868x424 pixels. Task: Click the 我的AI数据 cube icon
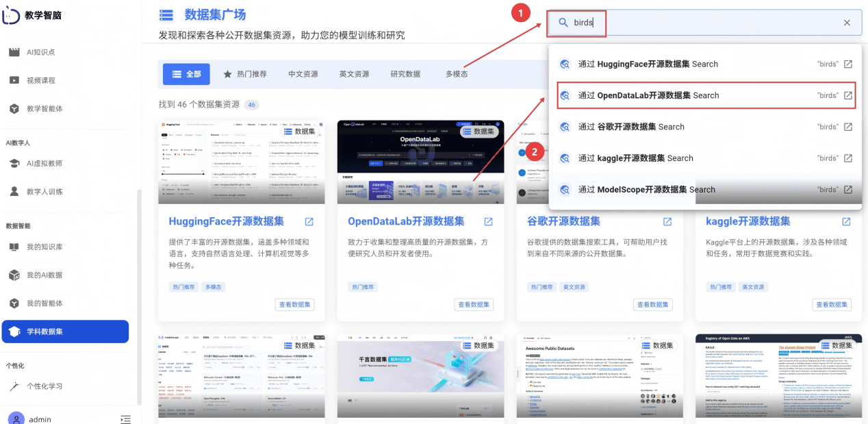point(14,275)
